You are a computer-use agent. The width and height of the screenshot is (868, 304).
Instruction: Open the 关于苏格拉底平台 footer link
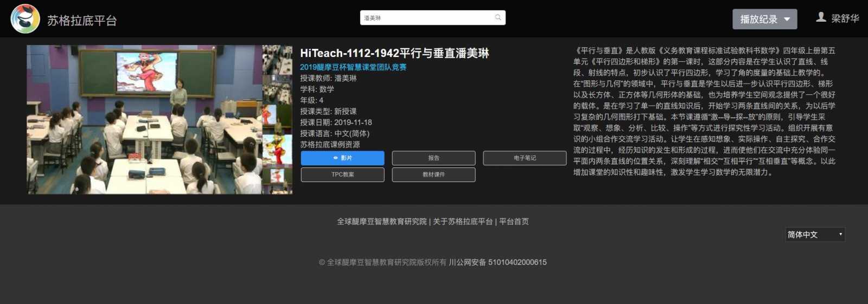(462, 222)
